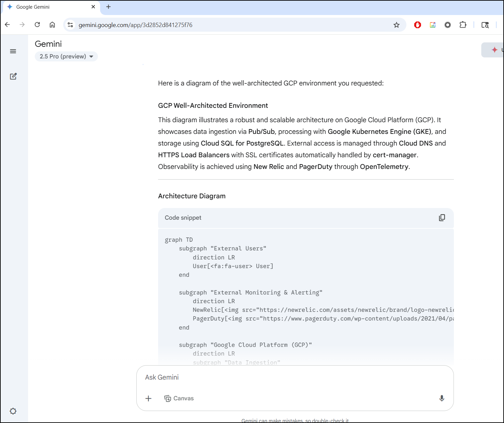Click the Gemini can make mistakes disclaimer

pyautogui.click(x=295, y=420)
